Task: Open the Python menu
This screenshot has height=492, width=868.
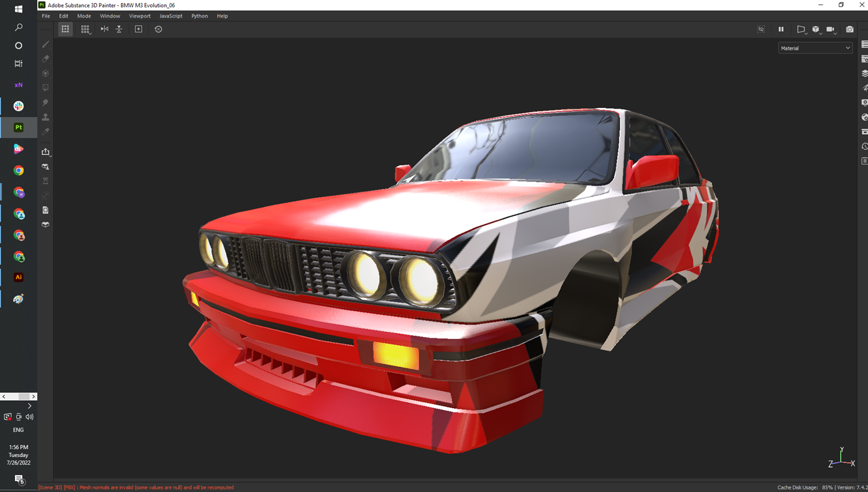Action: [199, 16]
